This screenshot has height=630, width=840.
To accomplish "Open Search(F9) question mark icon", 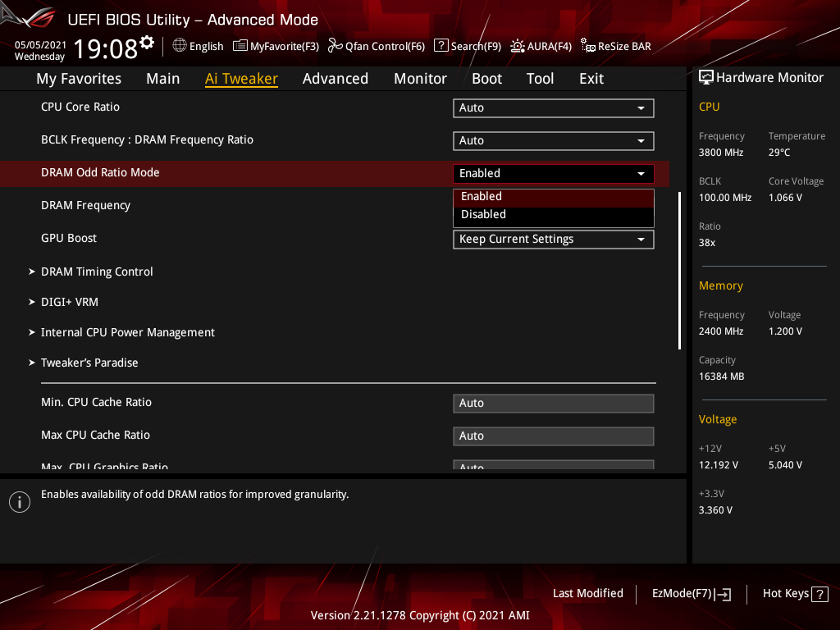I will 441,46.
